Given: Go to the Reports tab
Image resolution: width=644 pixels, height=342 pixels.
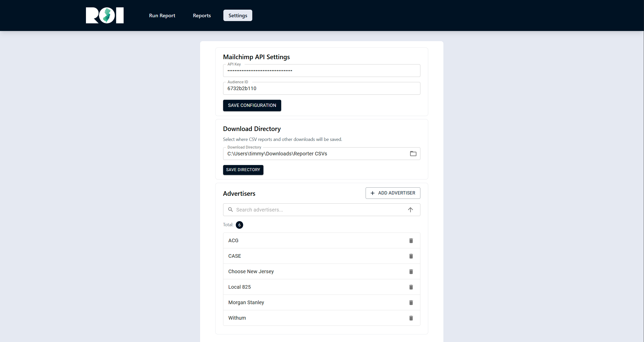Looking at the screenshot, I should coord(202,15).
